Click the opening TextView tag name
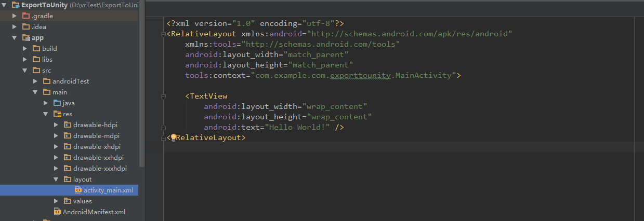 click(x=208, y=96)
